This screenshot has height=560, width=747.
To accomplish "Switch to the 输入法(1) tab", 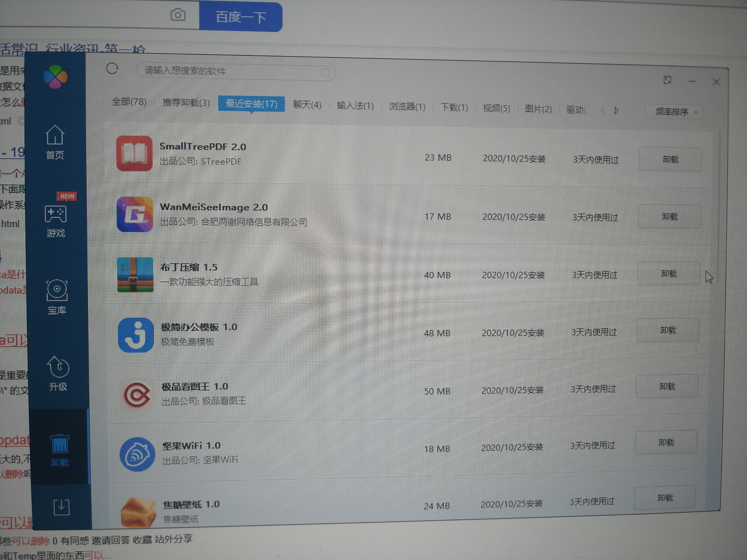I will [355, 106].
